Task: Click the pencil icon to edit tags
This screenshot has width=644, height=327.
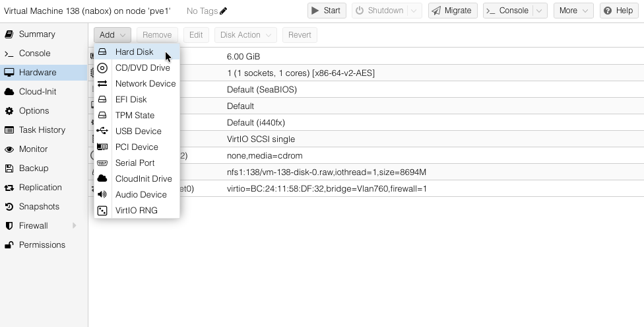Action: (x=224, y=11)
